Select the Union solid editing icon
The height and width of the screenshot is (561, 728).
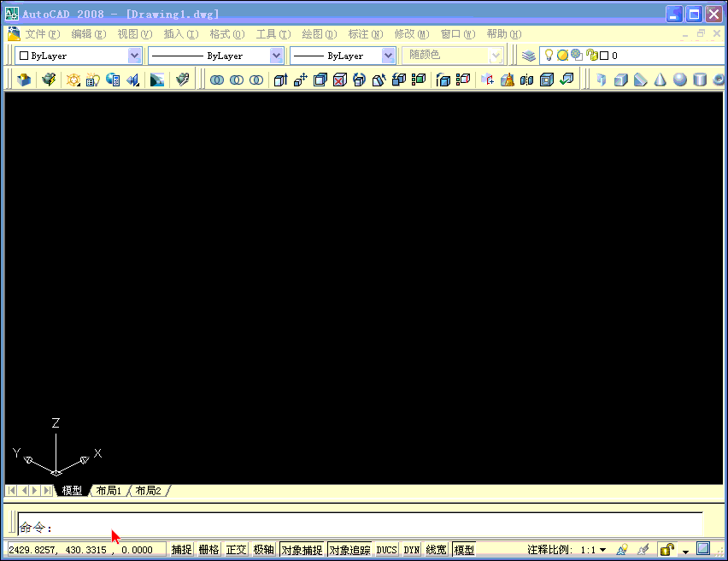(218, 79)
